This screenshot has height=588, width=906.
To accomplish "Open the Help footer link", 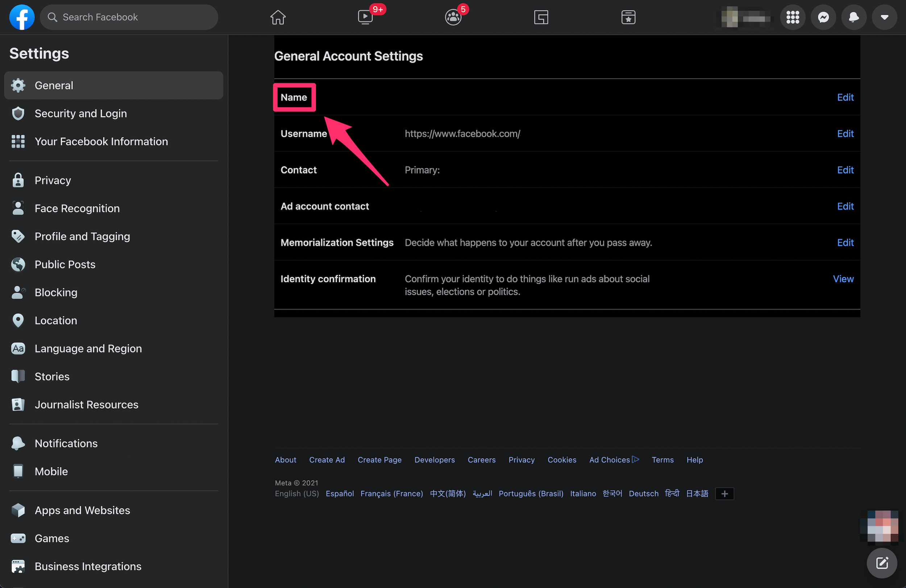I will [695, 460].
